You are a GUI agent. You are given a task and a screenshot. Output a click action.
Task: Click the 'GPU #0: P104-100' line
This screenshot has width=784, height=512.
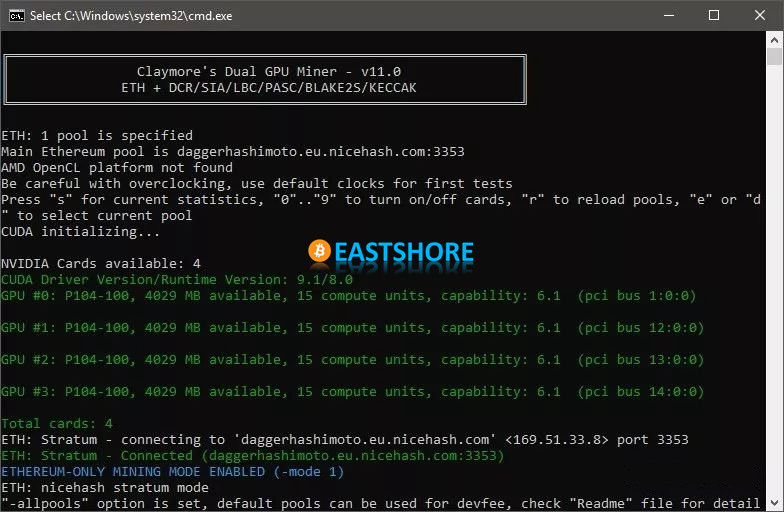coord(348,296)
